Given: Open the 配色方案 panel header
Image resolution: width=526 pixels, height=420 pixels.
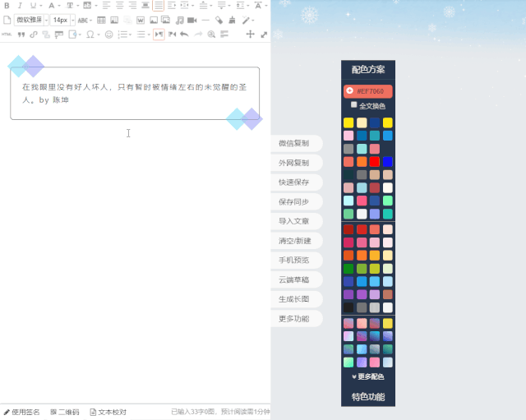Looking at the screenshot, I should tap(368, 69).
